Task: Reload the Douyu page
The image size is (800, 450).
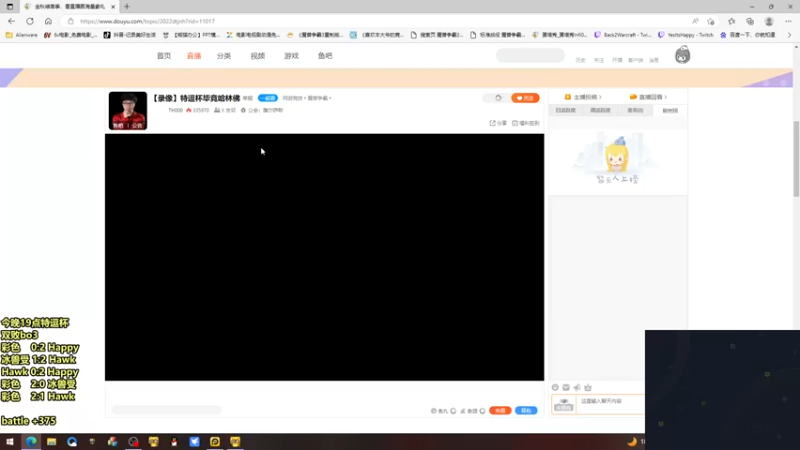Action: pyautogui.click(x=30, y=21)
